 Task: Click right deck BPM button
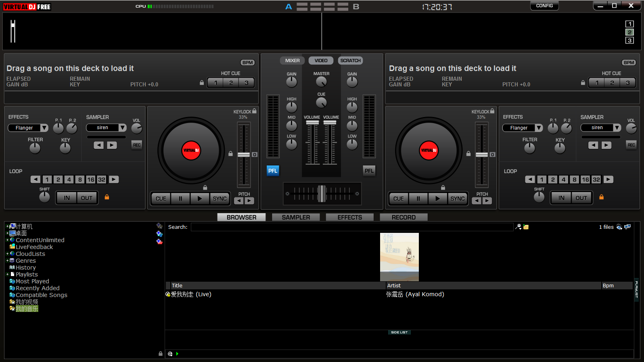pyautogui.click(x=629, y=63)
